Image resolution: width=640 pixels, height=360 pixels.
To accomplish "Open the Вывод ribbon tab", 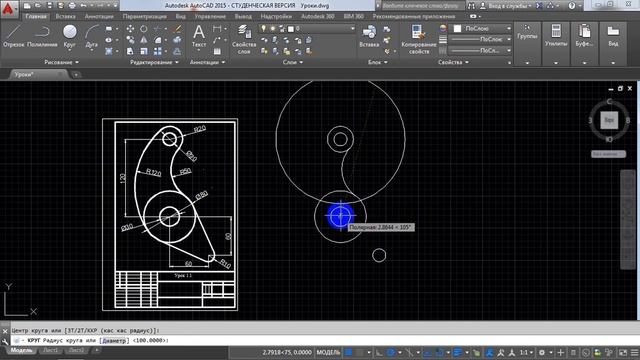I will [x=243, y=16].
